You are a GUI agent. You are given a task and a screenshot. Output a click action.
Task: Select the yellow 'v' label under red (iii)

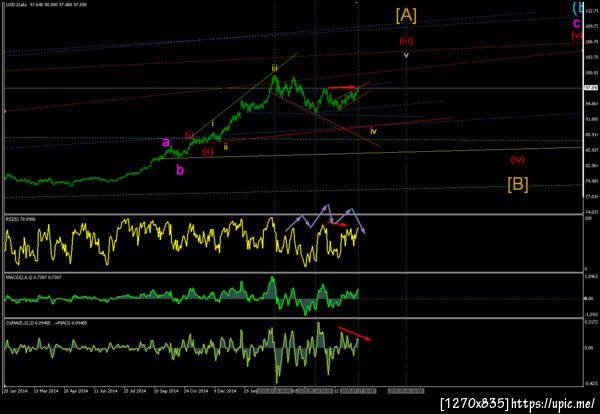(x=407, y=55)
